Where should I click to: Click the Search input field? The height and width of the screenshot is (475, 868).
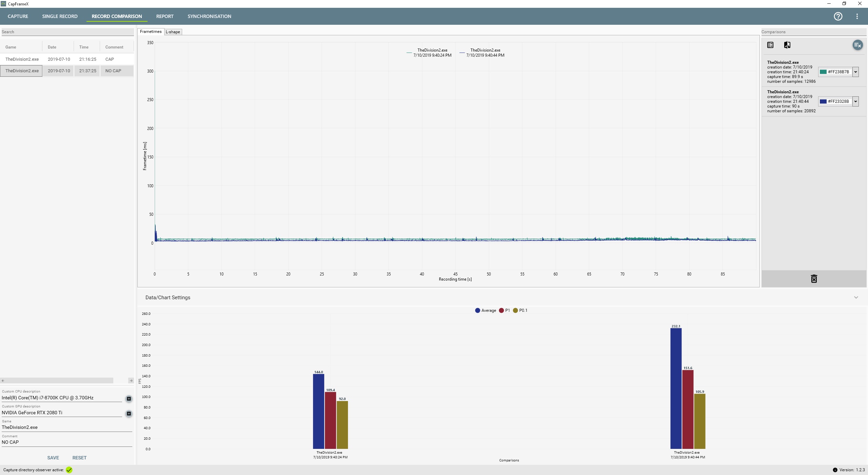[x=67, y=32]
